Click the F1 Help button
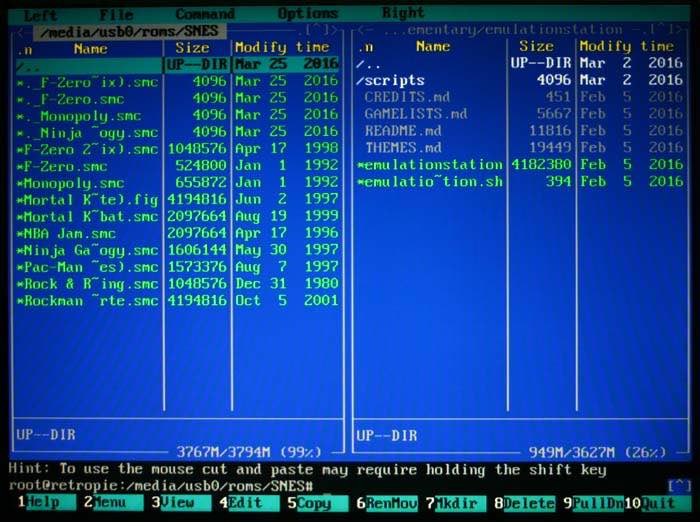The height and width of the screenshot is (522, 700). pyautogui.click(x=46, y=502)
